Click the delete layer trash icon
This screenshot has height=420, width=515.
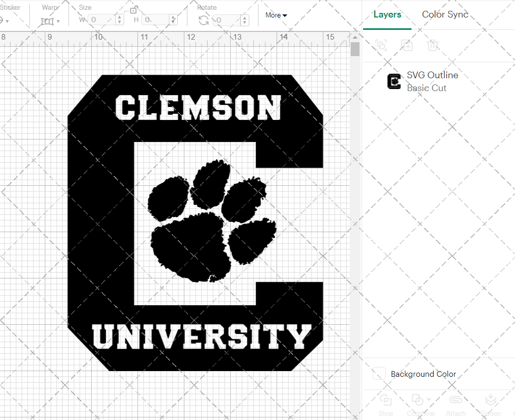pyautogui.click(x=433, y=45)
